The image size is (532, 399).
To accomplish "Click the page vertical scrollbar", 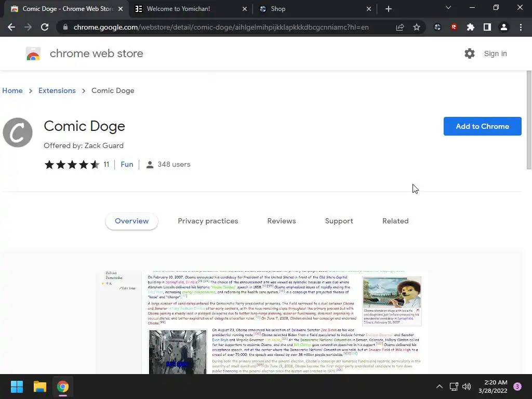I will (528, 120).
